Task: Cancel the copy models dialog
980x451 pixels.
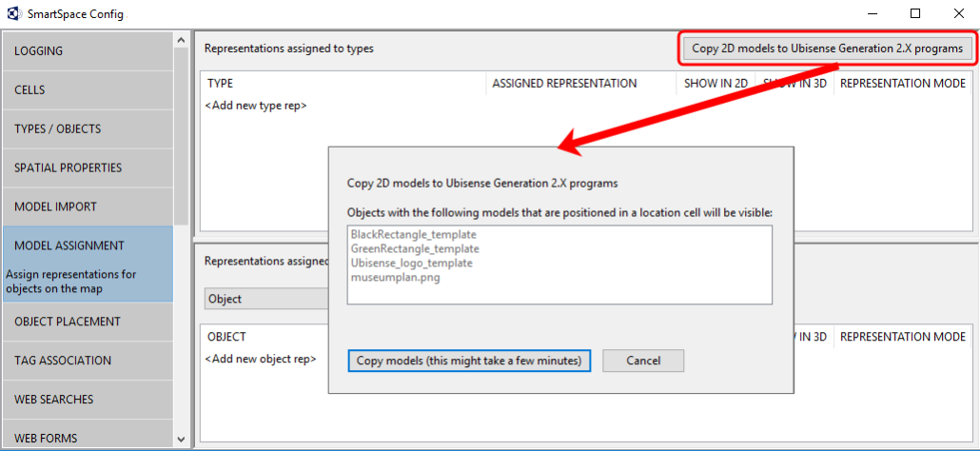Action: coord(643,361)
